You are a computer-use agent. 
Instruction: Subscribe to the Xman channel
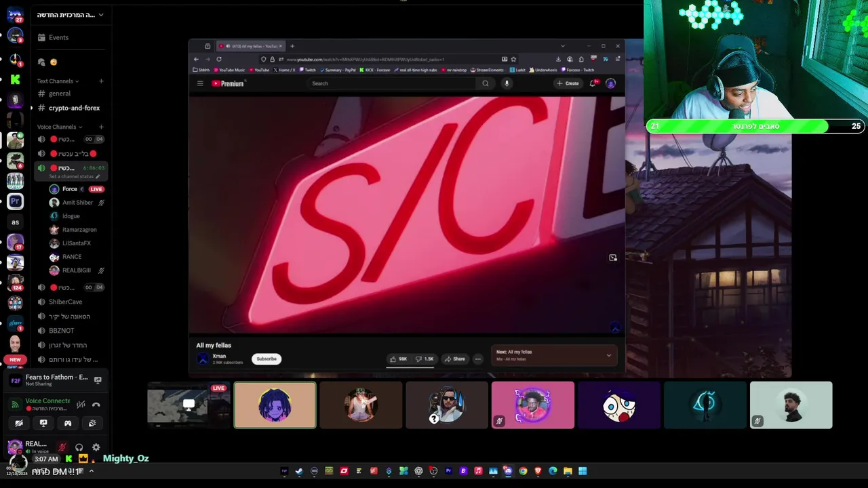point(267,359)
